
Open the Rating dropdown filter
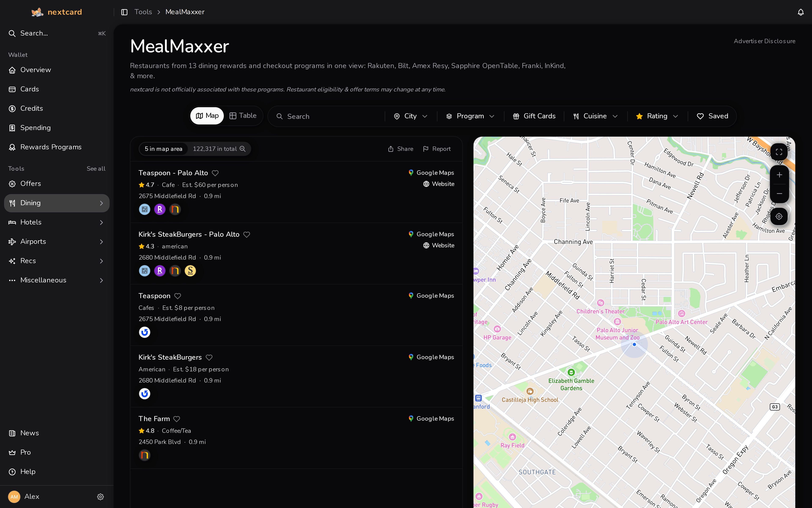[x=657, y=116]
